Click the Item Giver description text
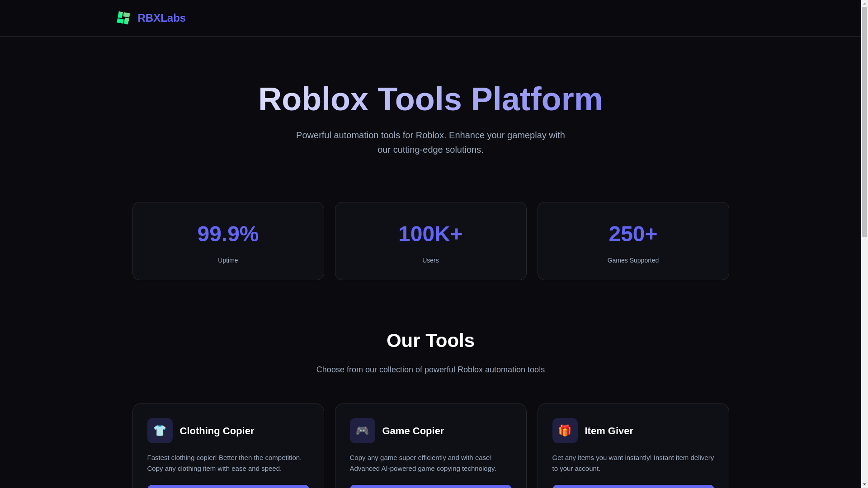Screen dimensions: 868x488 point(633,463)
